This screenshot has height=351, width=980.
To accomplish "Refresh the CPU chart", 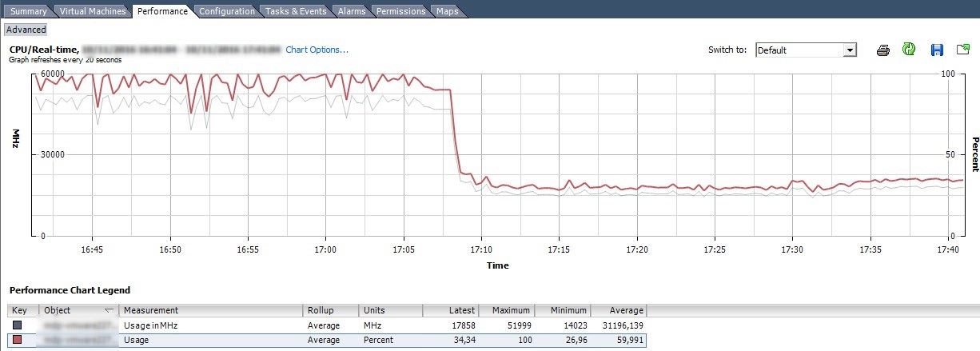I will coord(909,50).
